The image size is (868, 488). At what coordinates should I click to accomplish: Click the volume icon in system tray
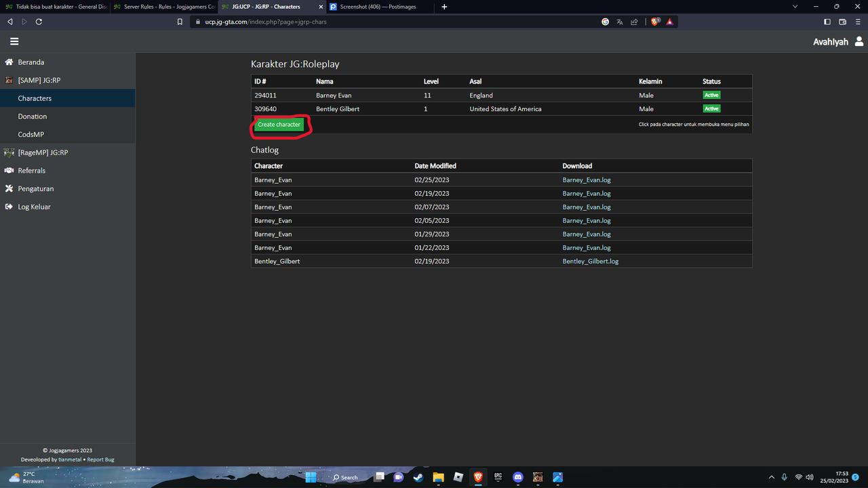tap(811, 477)
